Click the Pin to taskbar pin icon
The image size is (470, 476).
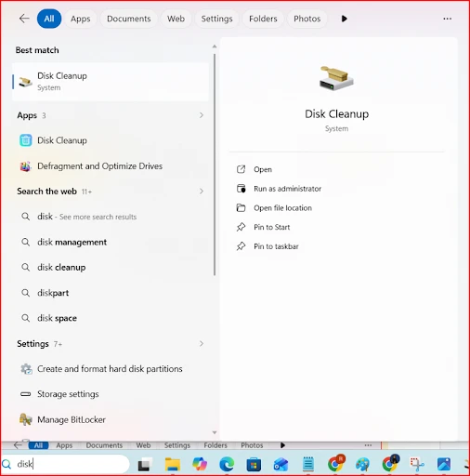coord(241,246)
